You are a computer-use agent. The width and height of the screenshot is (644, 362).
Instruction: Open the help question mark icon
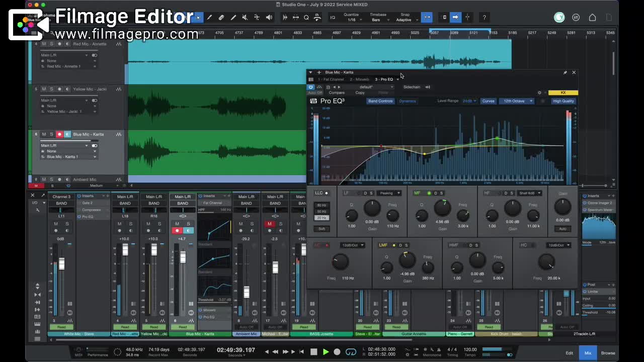[x=484, y=18]
